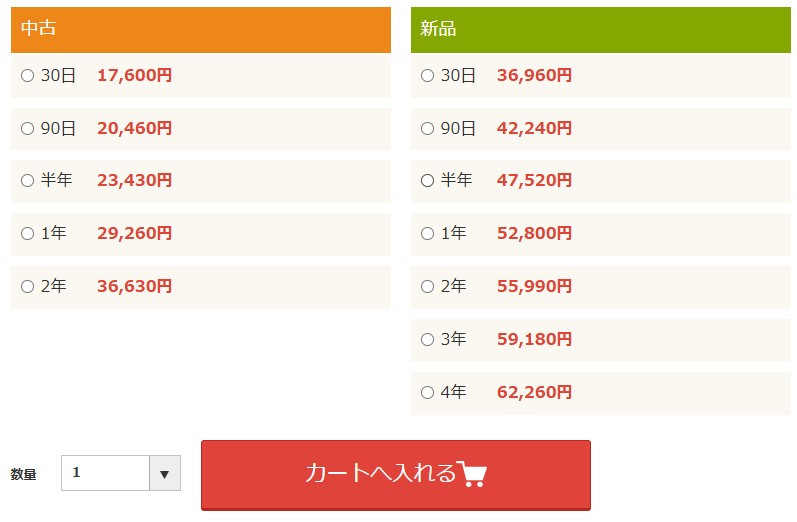Open the 数量 quantity dropdown arrow
Image resolution: width=797 pixels, height=522 pixels.
165,473
